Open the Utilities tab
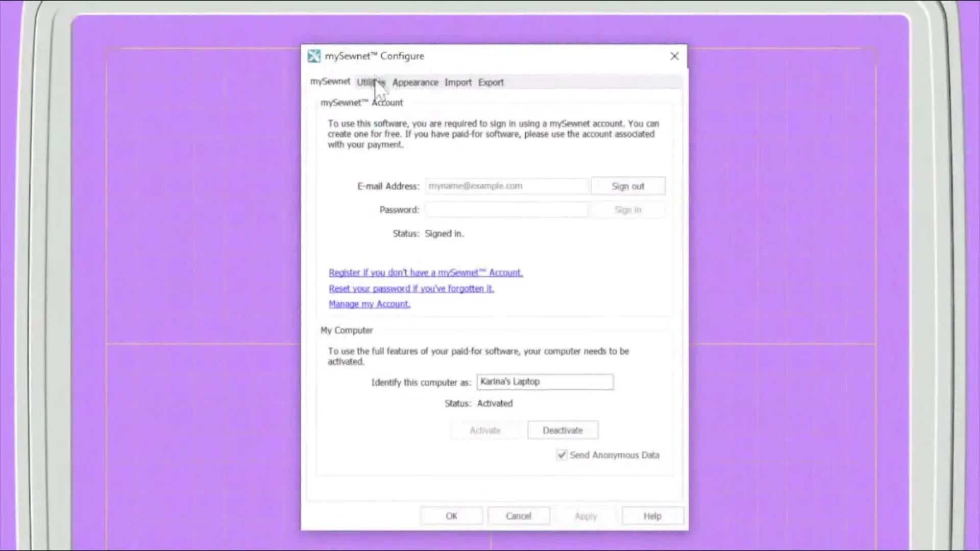The width and height of the screenshot is (980, 551). (371, 82)
